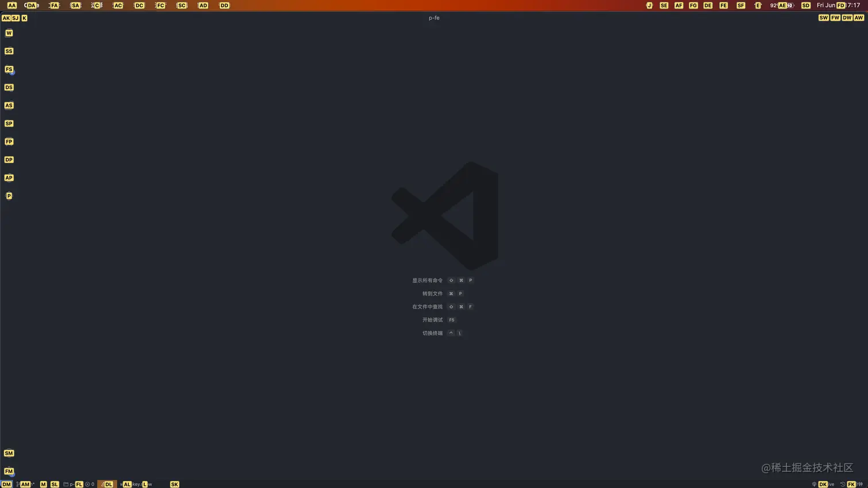
Task: Toggle the bottom panel layout icon
Action: 835,18
